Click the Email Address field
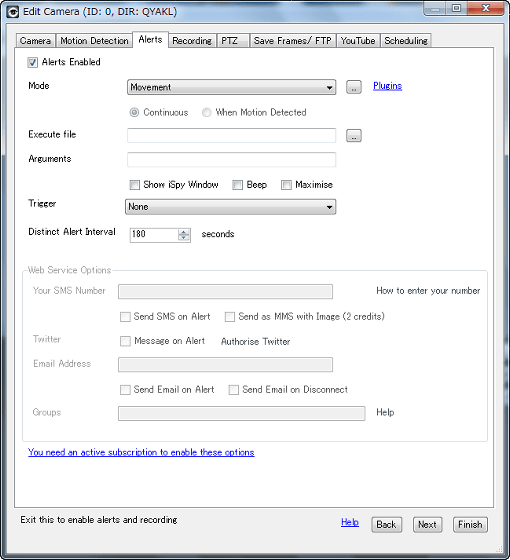The width and height of the screenshot is (510, 560). click(225, 365)
